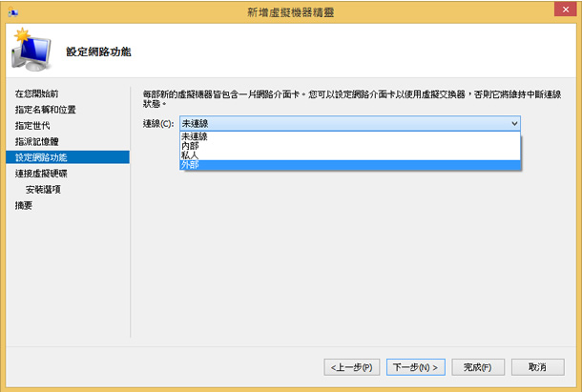Viewport: 582px width, 392px height.
Task: Choose 私人 from the connection list
Action: 349,155
